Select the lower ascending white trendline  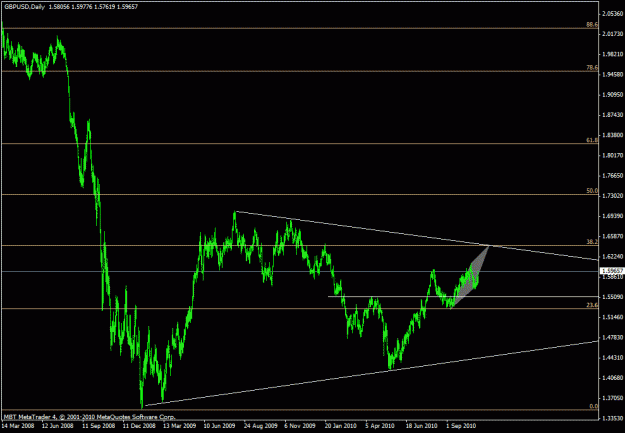click(371, 373)
